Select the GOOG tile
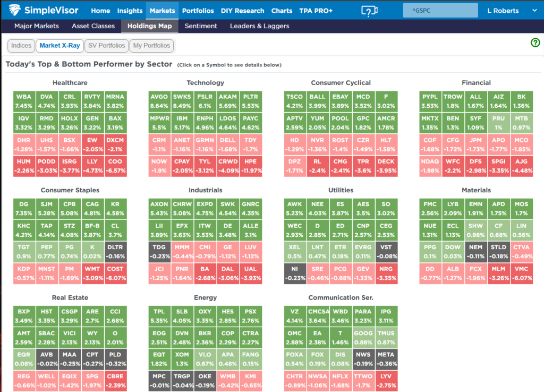 [x=363, y=337]
